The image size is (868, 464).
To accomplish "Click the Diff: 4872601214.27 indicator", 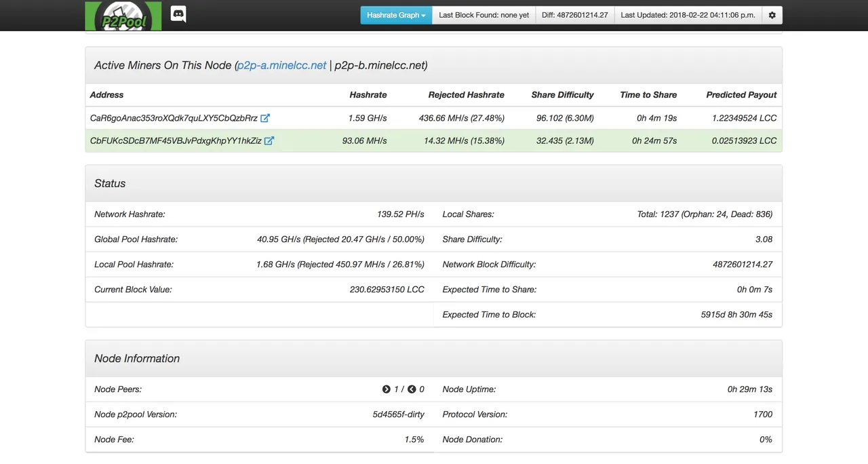I will pos(575,15).
